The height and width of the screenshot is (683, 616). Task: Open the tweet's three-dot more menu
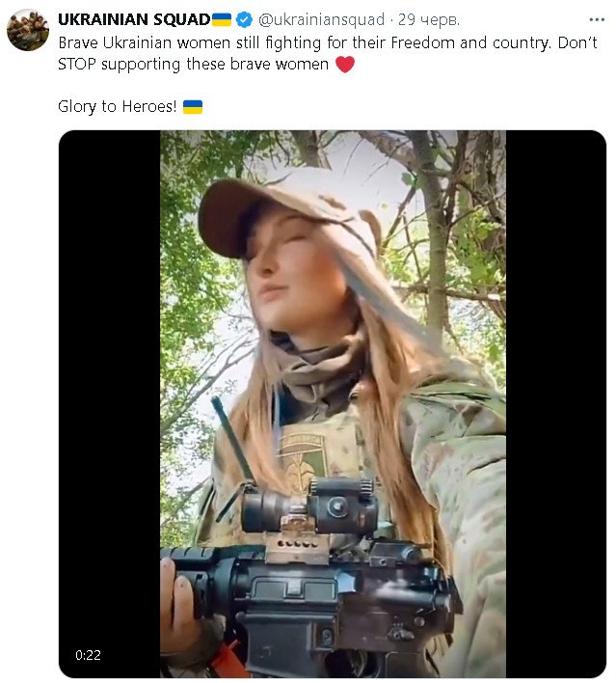[x=597, y=19]
